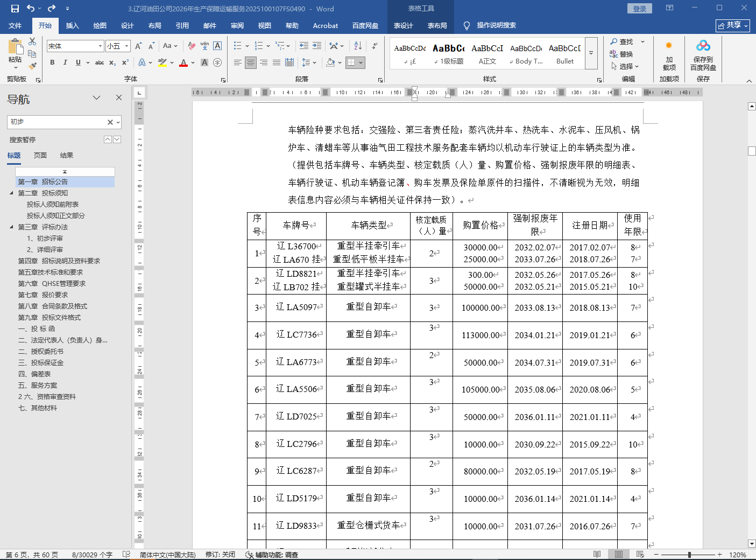Click the Baidu Netdisk save icon

(703, 46)
